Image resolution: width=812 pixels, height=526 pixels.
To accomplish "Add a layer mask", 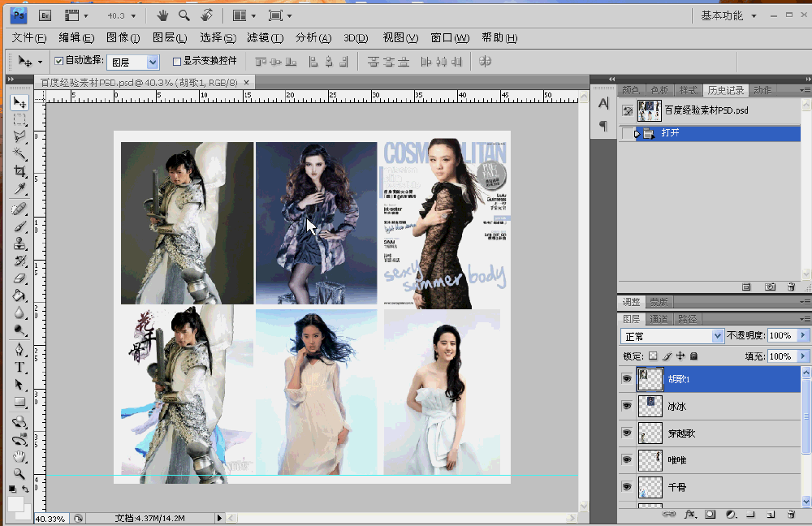I will coord(710,514).
